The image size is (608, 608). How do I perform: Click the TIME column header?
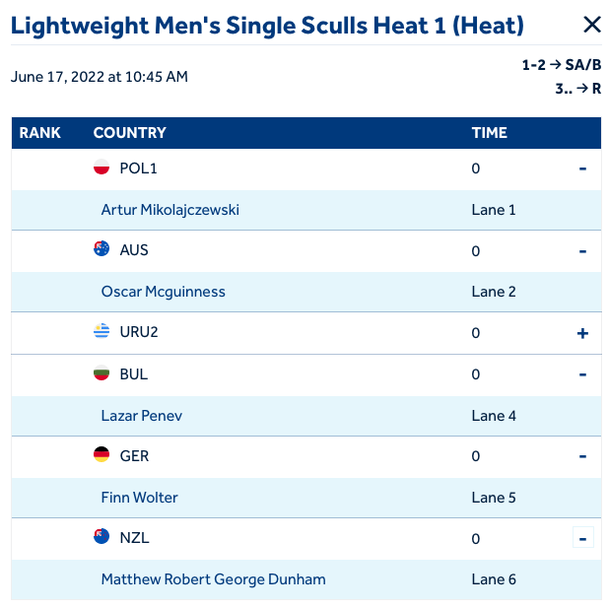click(489, 133)
